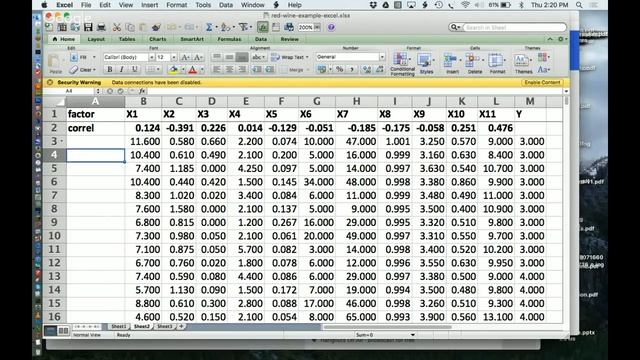Screen dimensions: 640x360
Task: Select the bottom vertical align button
Action: tap(242, 57)
